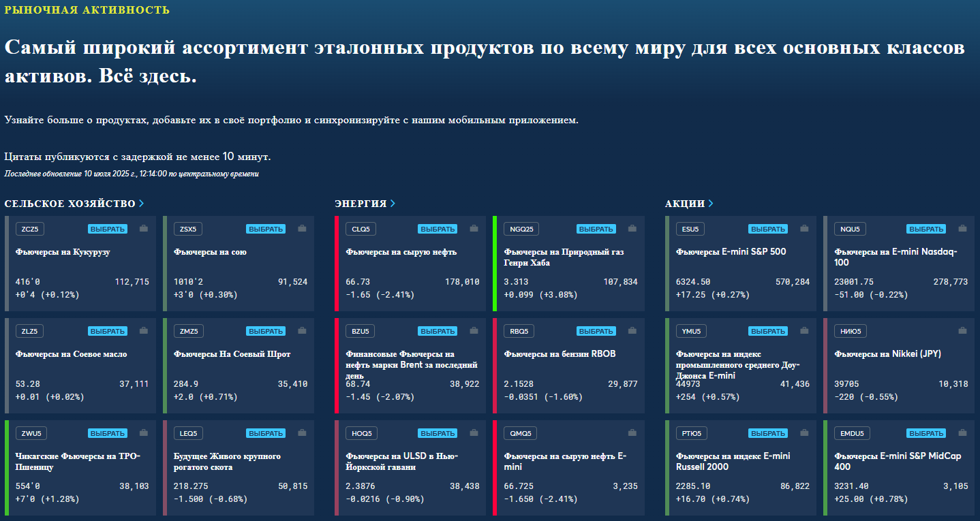
Task: Click briefcase icon on HOQ5 ULSD card
Action: (x=473, y=433)
